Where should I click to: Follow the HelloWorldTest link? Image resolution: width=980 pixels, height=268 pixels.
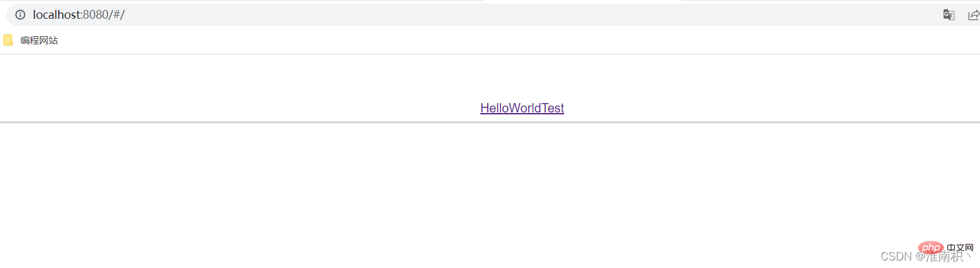(x=522, y=108)
